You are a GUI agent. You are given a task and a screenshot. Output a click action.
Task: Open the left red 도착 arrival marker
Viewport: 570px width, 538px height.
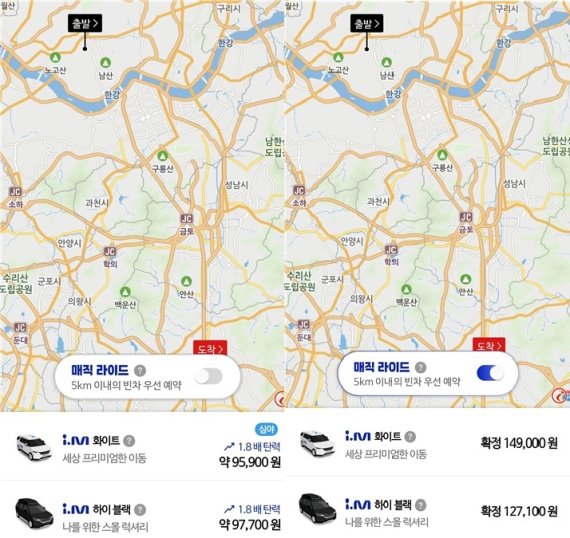click(210, 348)
